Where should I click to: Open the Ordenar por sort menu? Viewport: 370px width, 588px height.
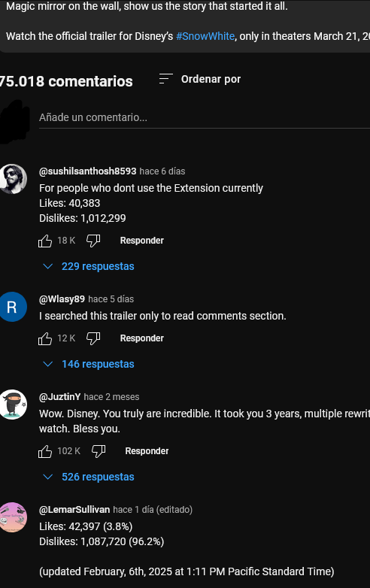click(200, 79)
